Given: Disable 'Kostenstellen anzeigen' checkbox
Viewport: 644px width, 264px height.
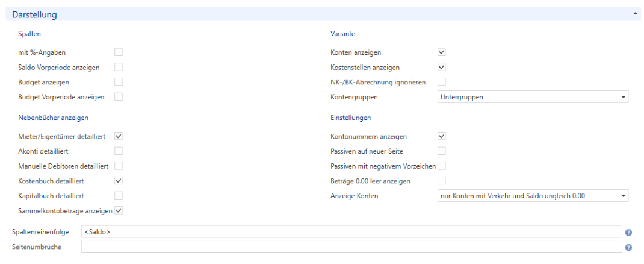Looking at the screenshot, I should click(x=442, y=67).
